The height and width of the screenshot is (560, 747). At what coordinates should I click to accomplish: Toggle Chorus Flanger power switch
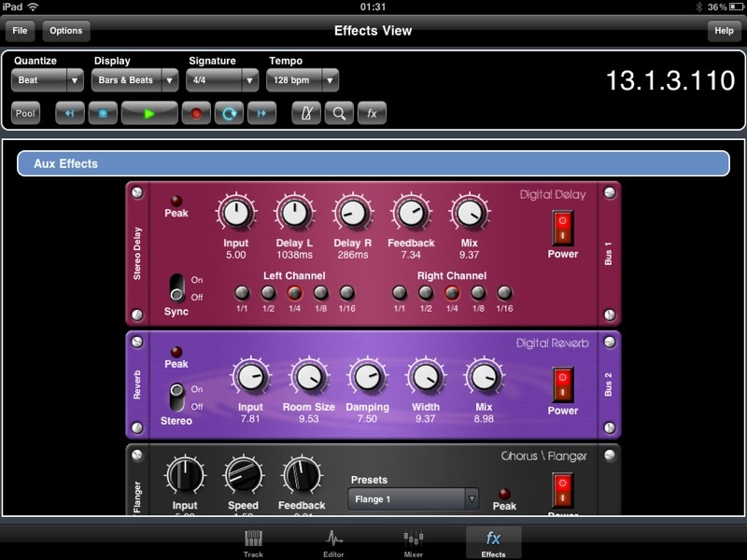pos(563,491)
